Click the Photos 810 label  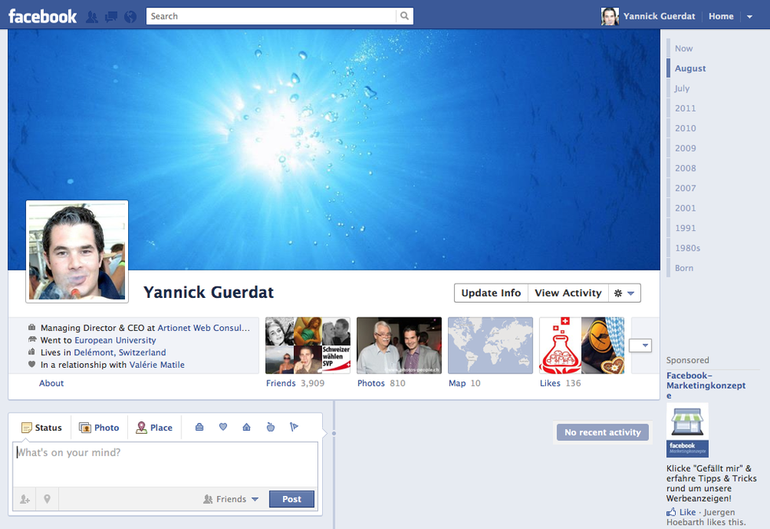(x=381, y=383)
